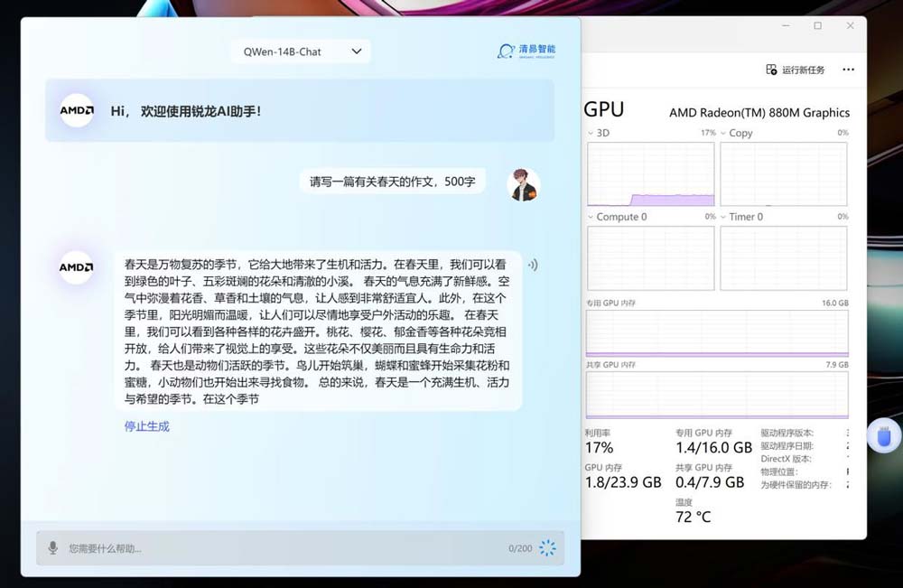Open the three-dot more options menu in Task Manager
The image size is (903, 588).
coord(848,70)
